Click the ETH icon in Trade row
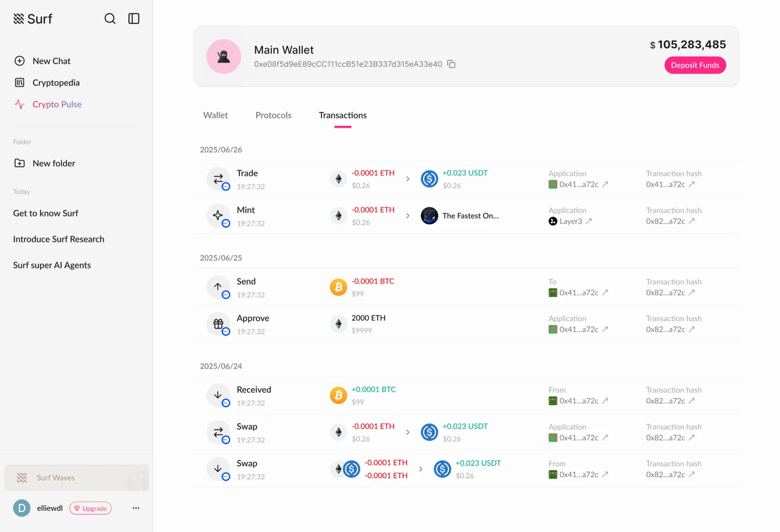The height and width of the screenshot is (532, 780). click(x=338, y=179)
